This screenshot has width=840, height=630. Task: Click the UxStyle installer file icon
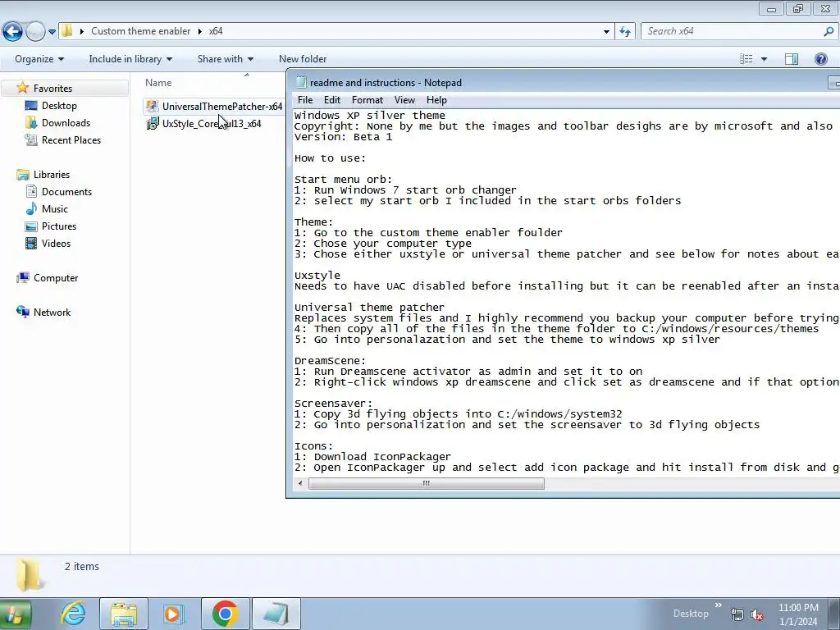(152, 123)
